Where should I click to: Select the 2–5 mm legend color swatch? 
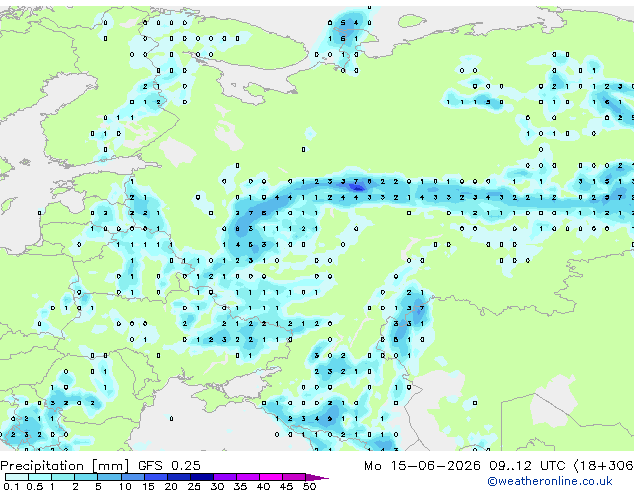click(x=86, y=477)
